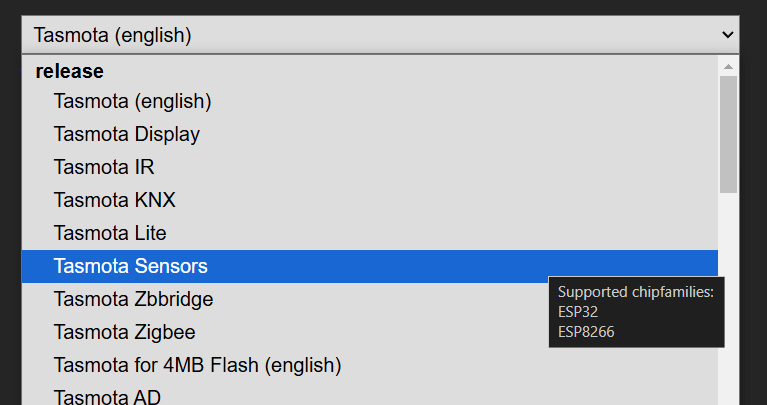Click ESP32 text in the tooltip
The width and height of the screenshot is (767, 405).
(x=578, y=312)
